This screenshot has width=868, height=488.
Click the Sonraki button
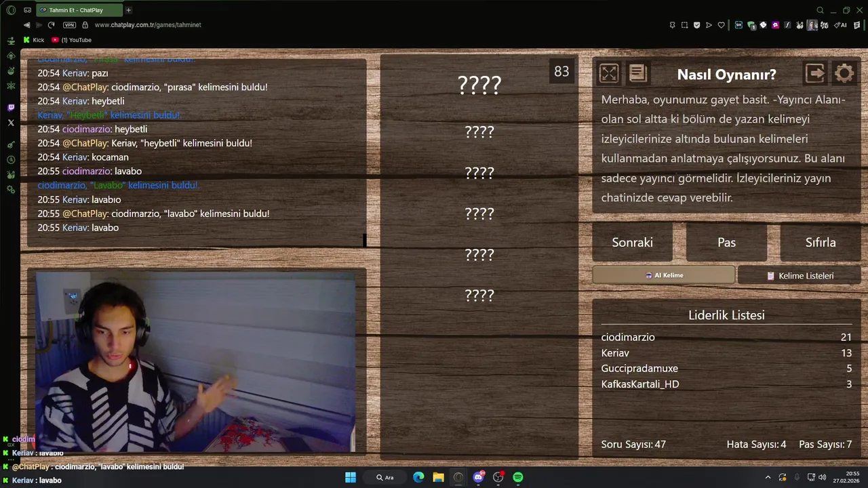(x=632, y=242)
